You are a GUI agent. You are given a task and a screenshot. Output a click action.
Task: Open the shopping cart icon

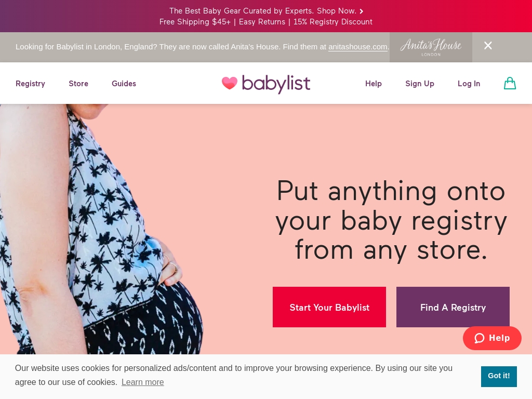[x=510, y=83]
